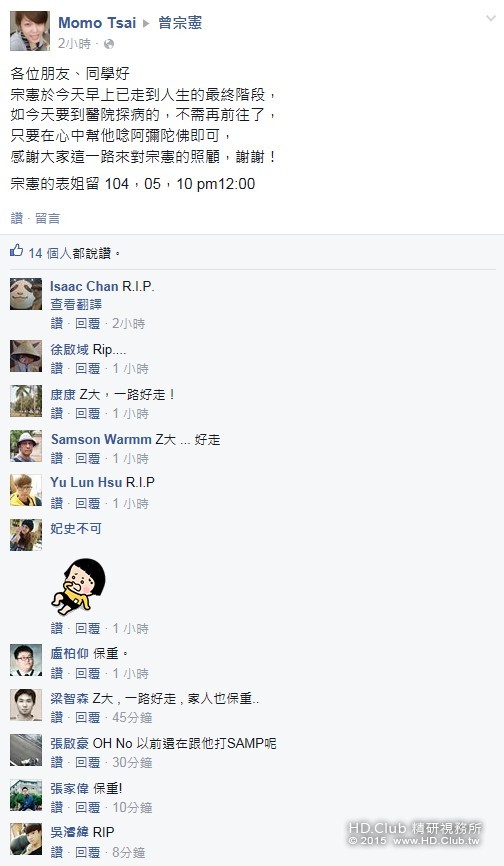View the 14 people who liked

click(x=50, y=253)
